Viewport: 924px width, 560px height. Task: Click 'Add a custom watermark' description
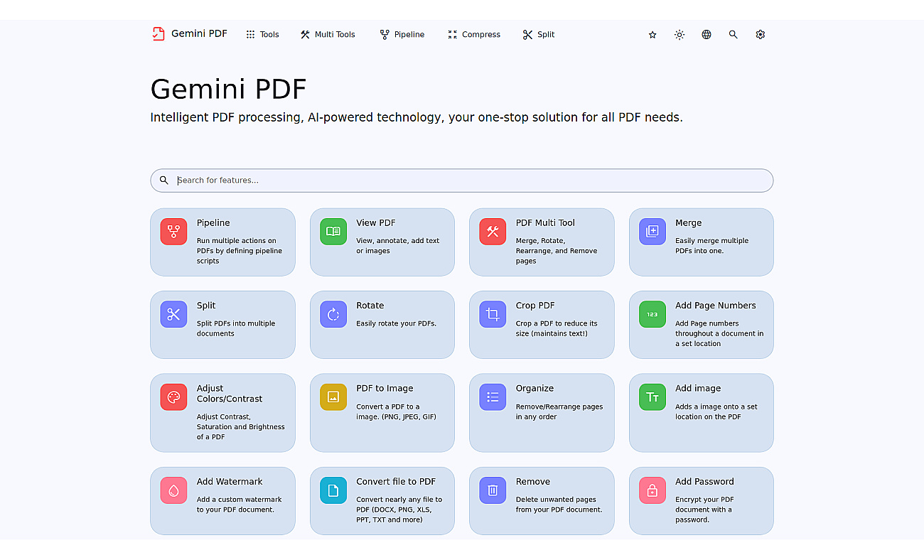coord(240,505)
